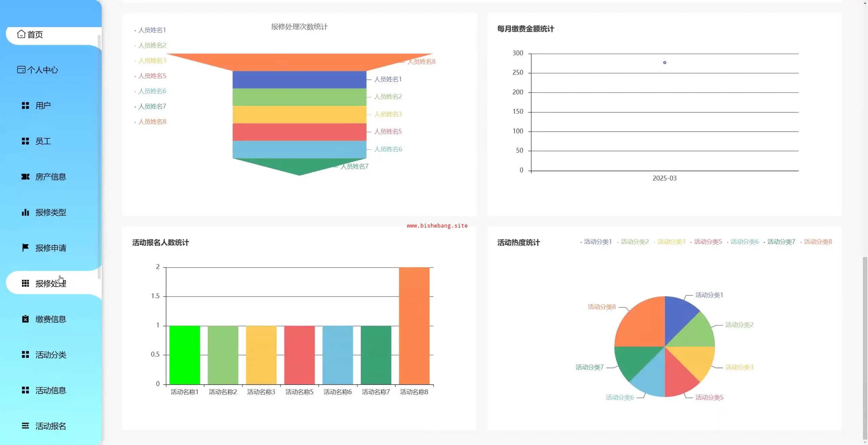The image size is (868, 445).
Task: Open the 活动信息 menu item
Action: click(51, 390)
